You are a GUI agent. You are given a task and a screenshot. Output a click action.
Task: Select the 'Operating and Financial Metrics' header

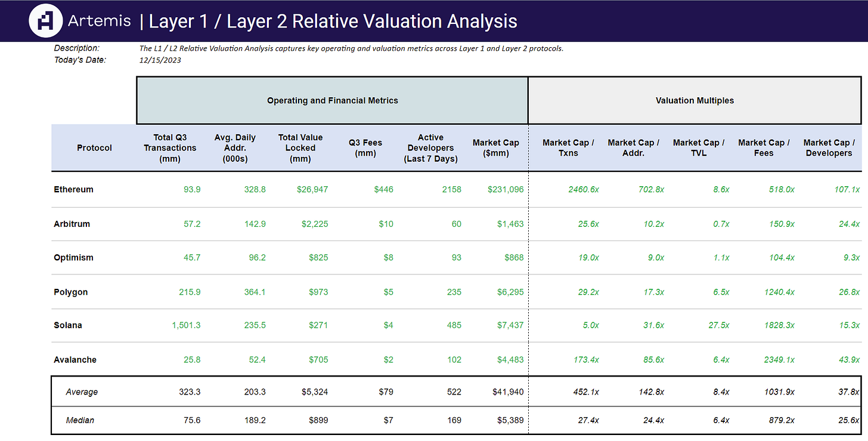tap(332, 100)
